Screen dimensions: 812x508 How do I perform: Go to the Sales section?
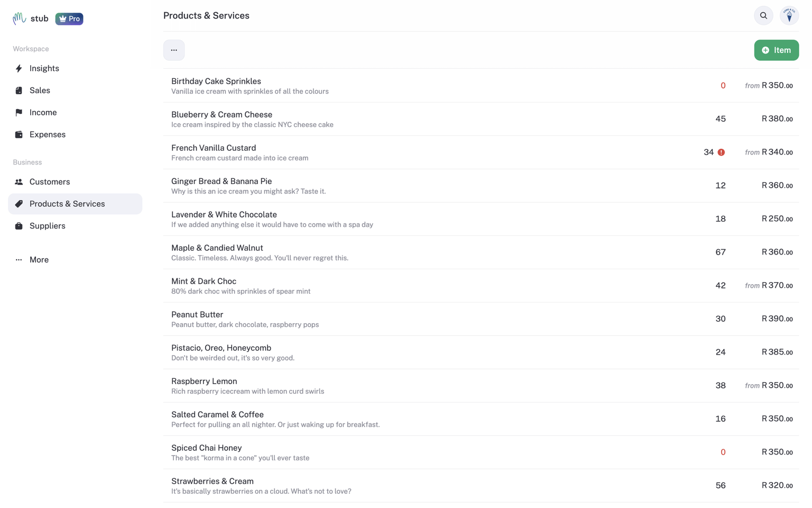point(40,90)
